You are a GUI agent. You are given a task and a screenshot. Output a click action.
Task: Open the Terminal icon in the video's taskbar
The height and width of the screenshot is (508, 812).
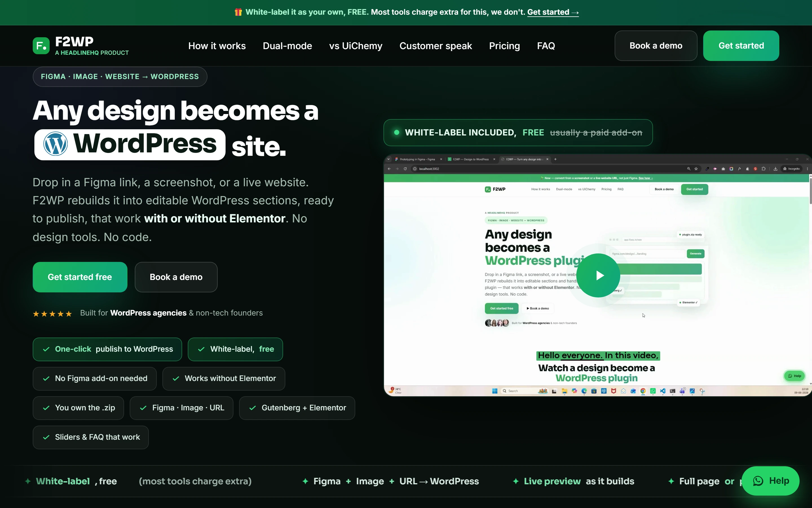pyautogui.click(x=672, y=391)
